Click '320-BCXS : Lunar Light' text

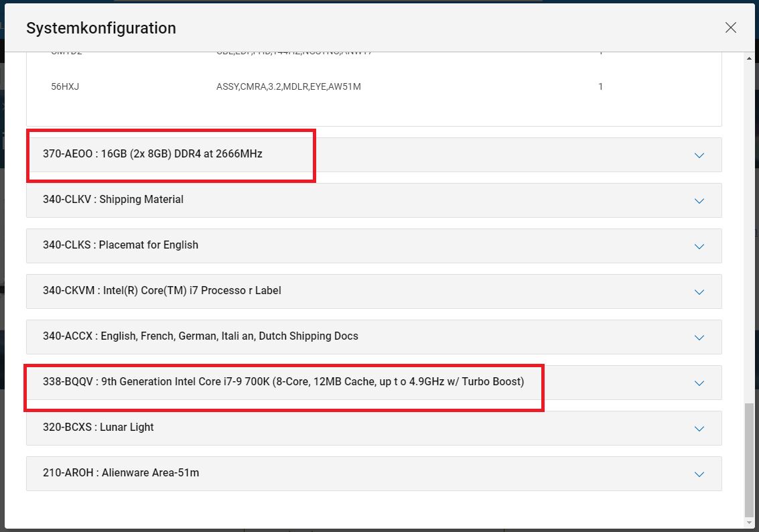(98, 427)
